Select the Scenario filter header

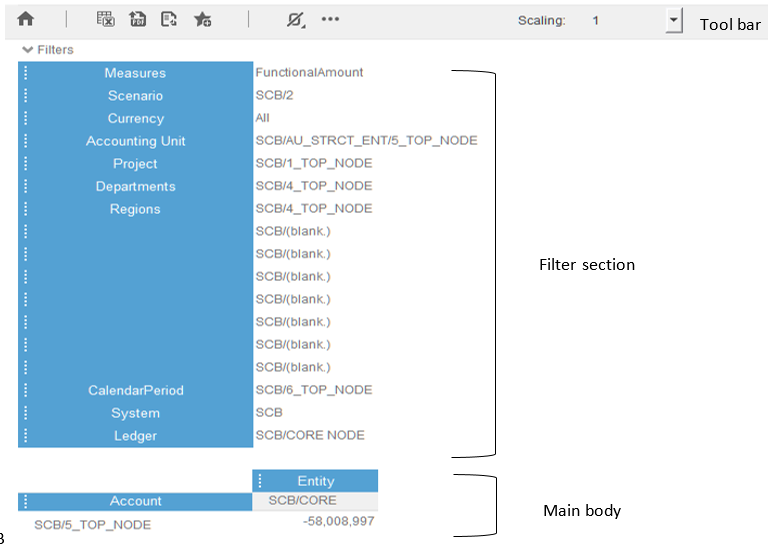tap(135, 96)
